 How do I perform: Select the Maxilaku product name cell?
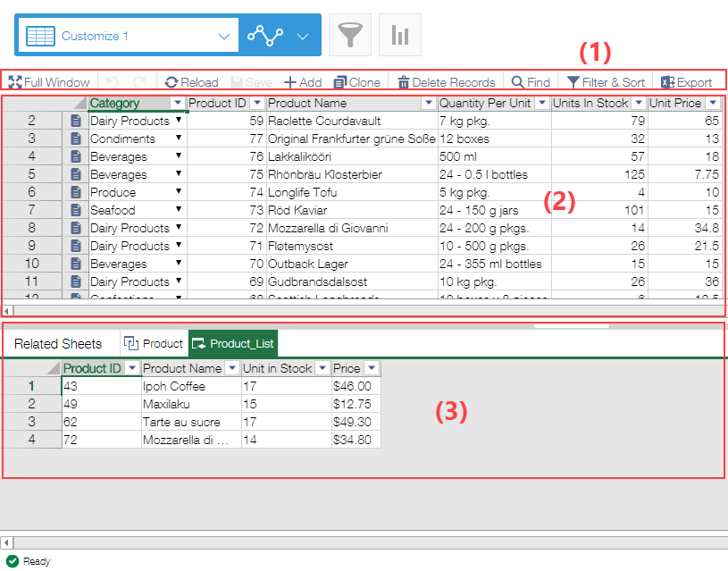click(191, 404)
